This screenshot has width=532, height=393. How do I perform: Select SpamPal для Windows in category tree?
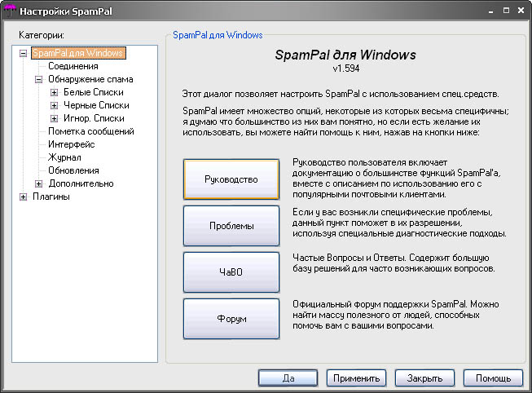point(78,53)
